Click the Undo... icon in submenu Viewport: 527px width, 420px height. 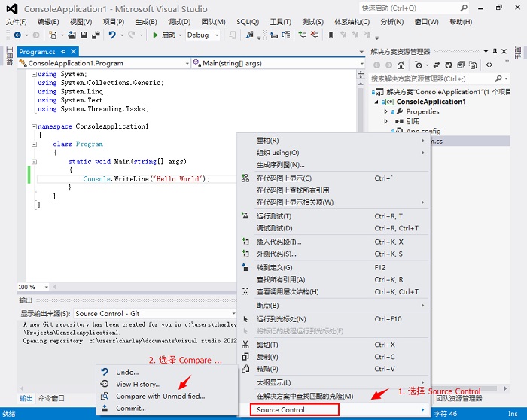[105, 372]
